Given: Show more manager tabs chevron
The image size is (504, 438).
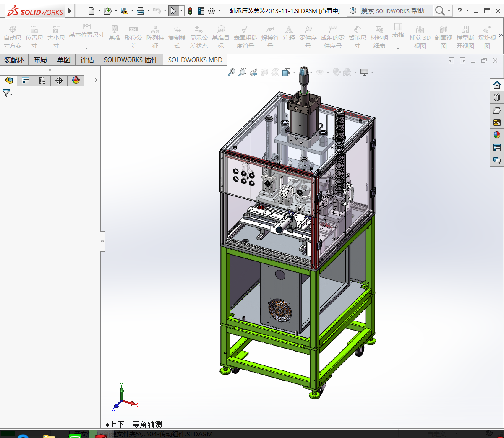Looking at the screenshot, I should [x=96, y=80].
